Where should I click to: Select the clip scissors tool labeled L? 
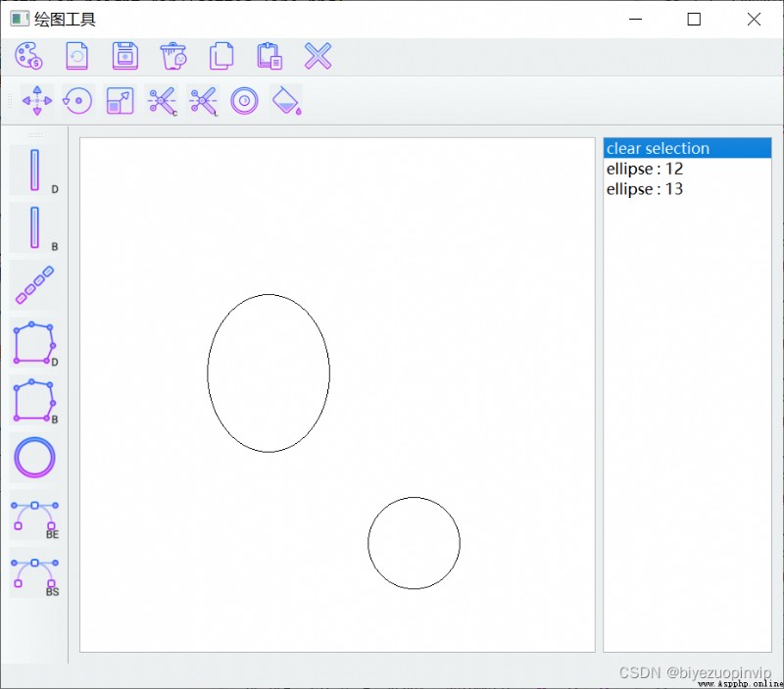(x=204, y=101)
